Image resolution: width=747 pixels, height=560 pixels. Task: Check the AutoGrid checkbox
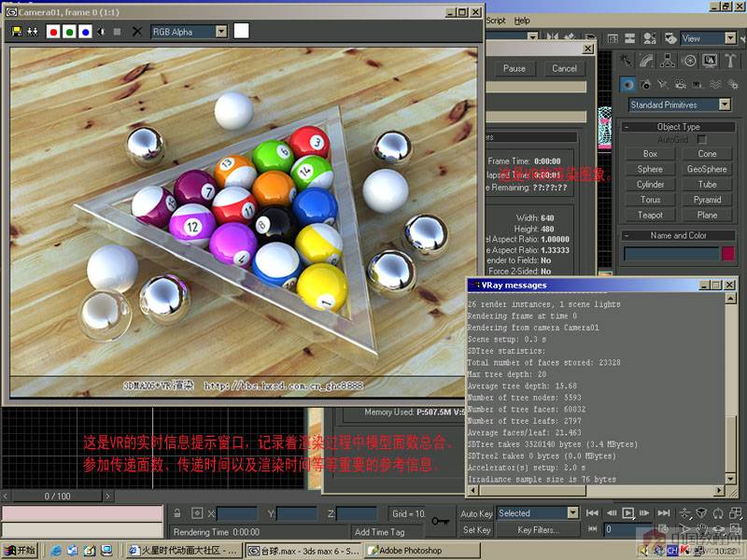[702, 139]
